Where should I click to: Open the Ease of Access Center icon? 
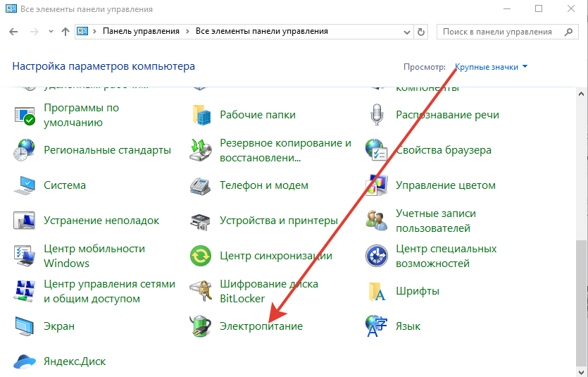pos(377,256)
